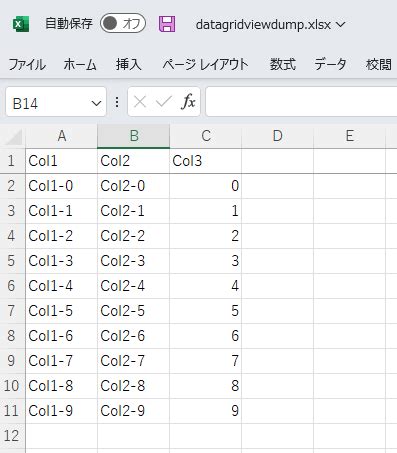Image resolution: width=397 pixels, height=453 pixels.
Task: Save workbook using purple floppy disk icon
Action: [x=167, y=24]
